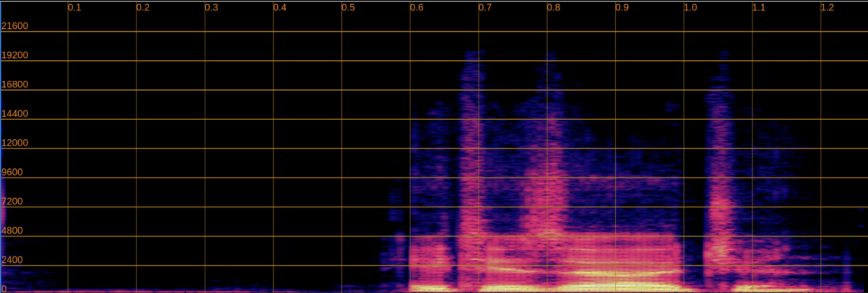Click the 0.2 time axis label
This screenshot has width=868, height=293.
(143, 8)
